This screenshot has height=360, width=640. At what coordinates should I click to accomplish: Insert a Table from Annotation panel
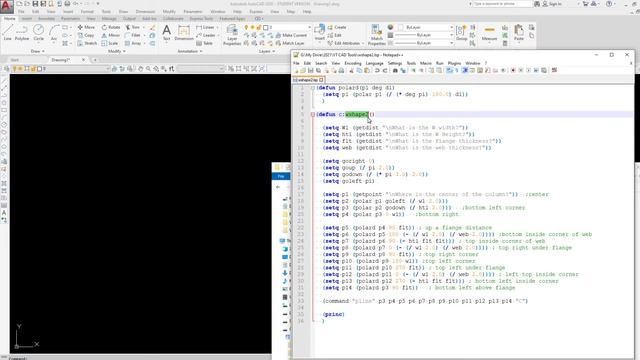[x=204, y=43]
